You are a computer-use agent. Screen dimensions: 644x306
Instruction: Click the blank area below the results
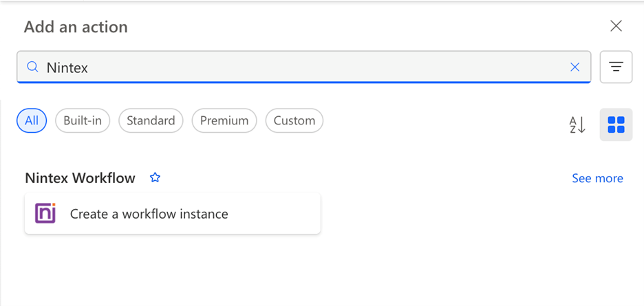click(x=322, y=271)
